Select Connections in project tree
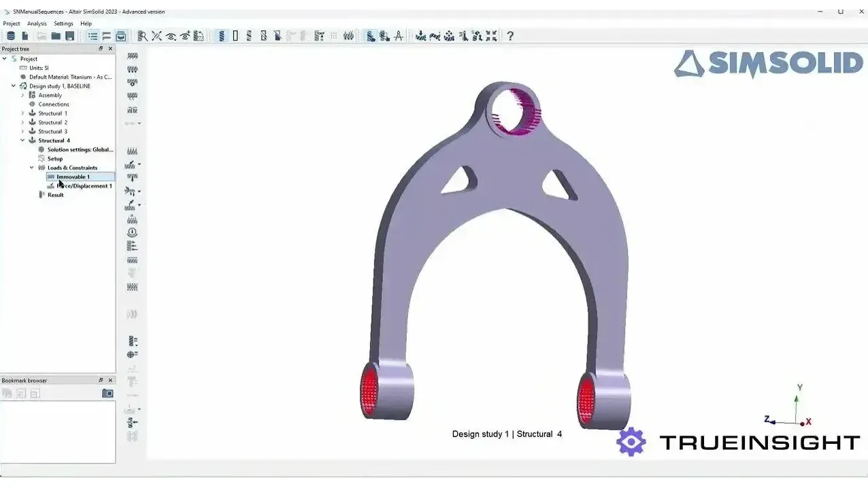 point(54,104)
